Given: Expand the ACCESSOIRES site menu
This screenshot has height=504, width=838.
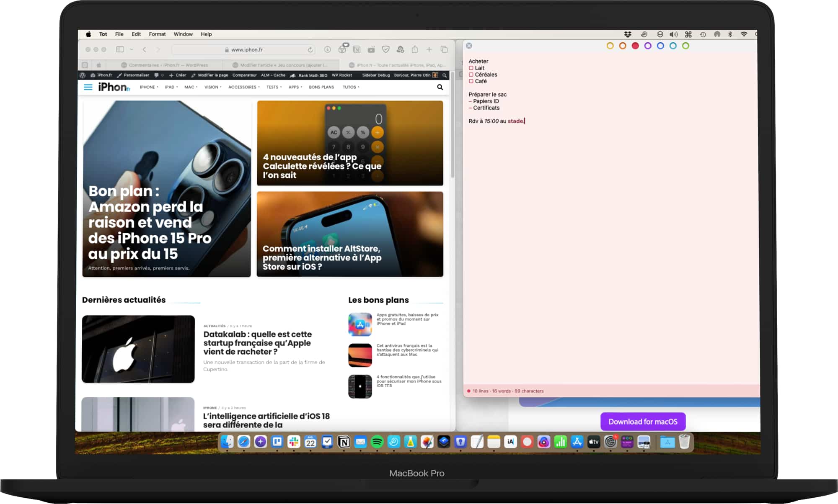Looking at the screenshot, I should (x=244, y=87).
